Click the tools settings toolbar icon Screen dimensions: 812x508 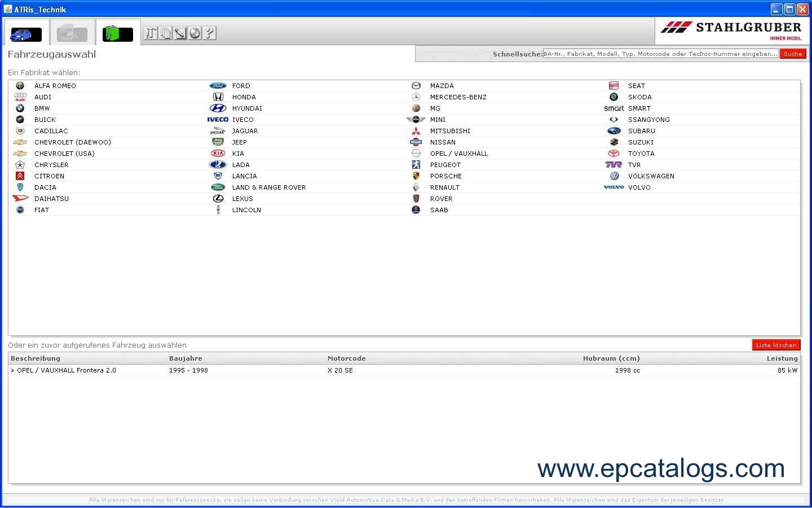pos(151,33)
